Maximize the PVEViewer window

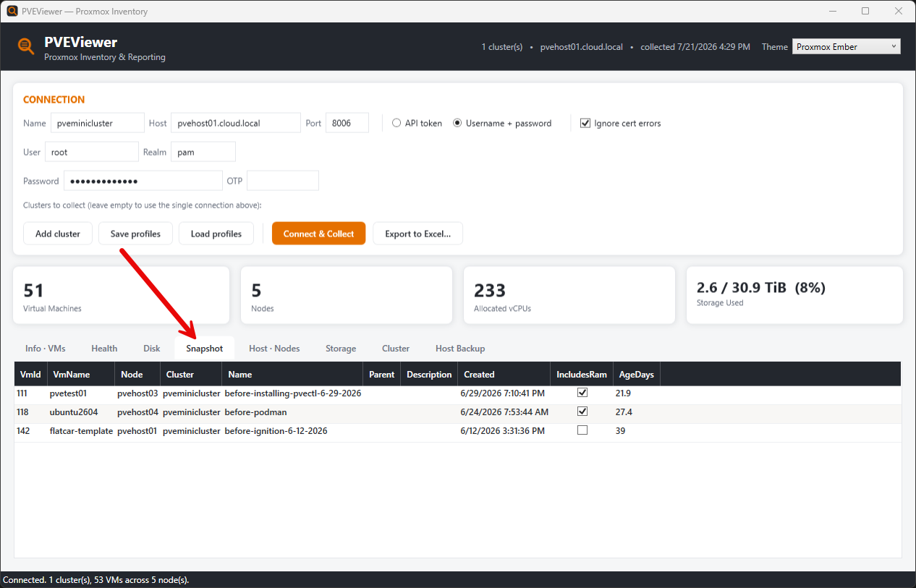[865, 11]
